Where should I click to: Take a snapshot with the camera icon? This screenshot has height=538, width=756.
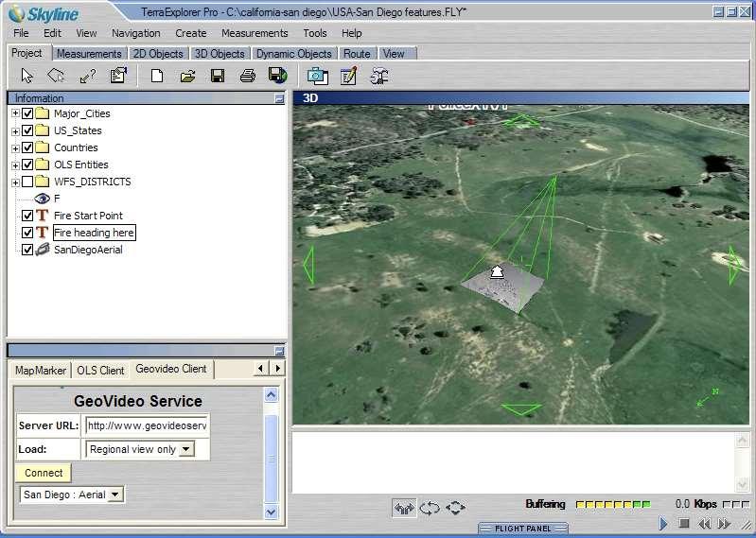point(318,76)
